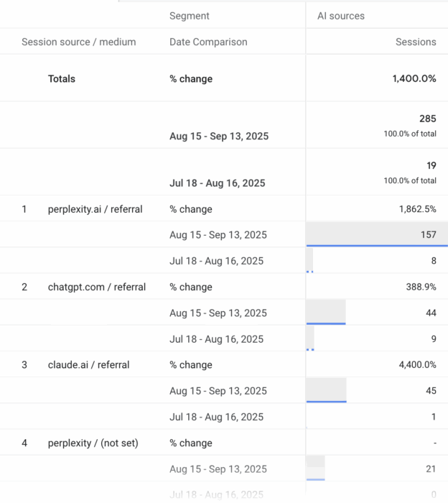
Task: Click row number 4
Action: coord(24,443)
